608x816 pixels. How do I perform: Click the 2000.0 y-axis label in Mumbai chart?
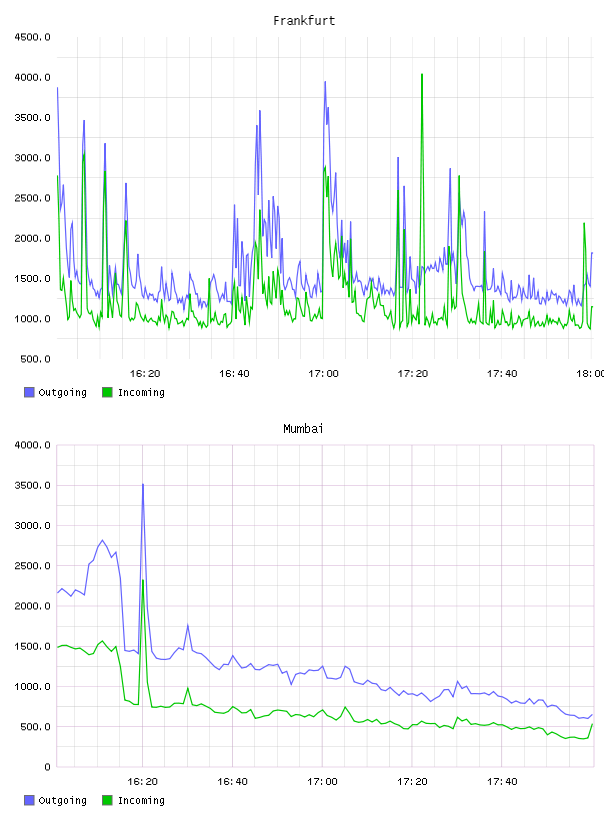pyautogui.click(x=32, y=606)
